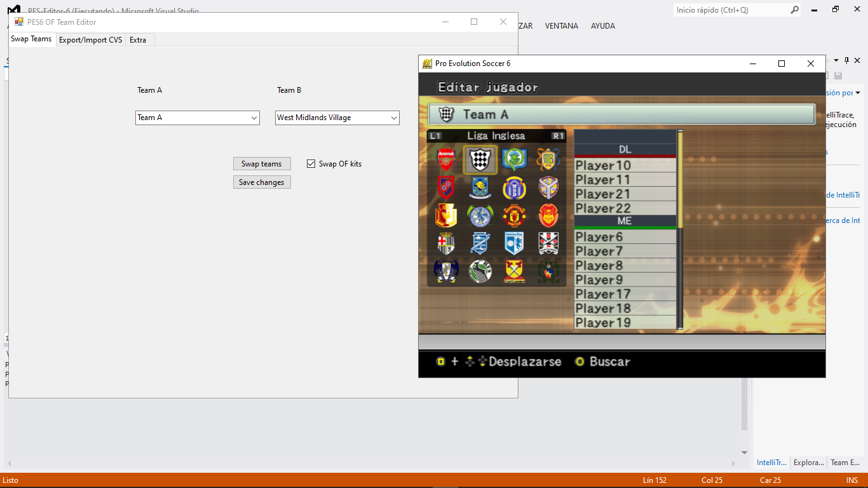Click the Pro Evolution Soccer 6 window icon

pos(427,64)
